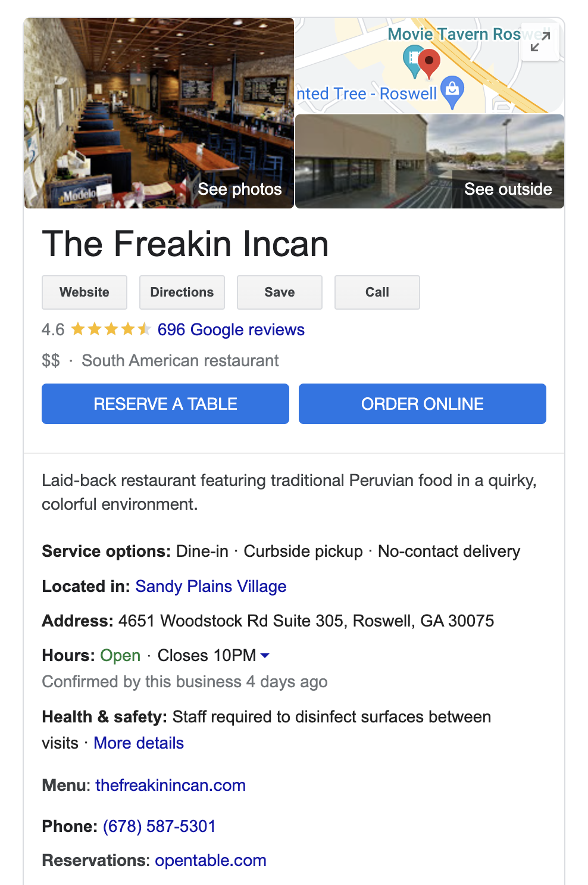
Task: Click the Website button
Action: [x=85, y=292]
